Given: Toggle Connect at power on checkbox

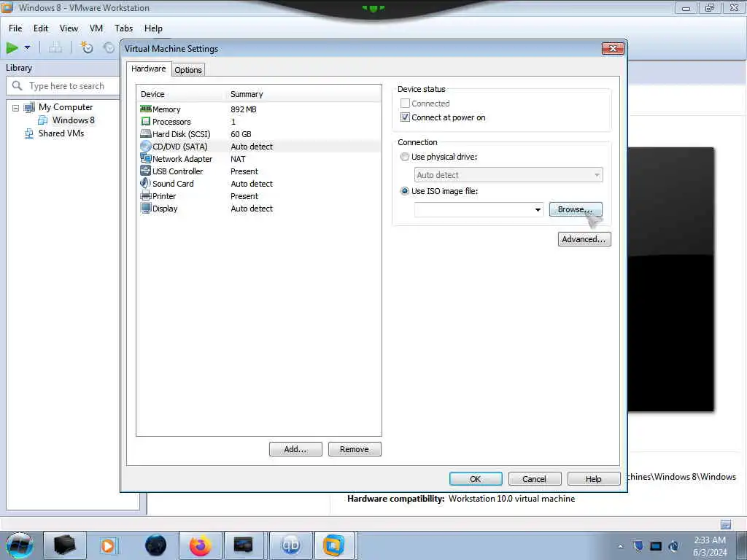Looking at the screenshot, I should (x=405, y=117).
